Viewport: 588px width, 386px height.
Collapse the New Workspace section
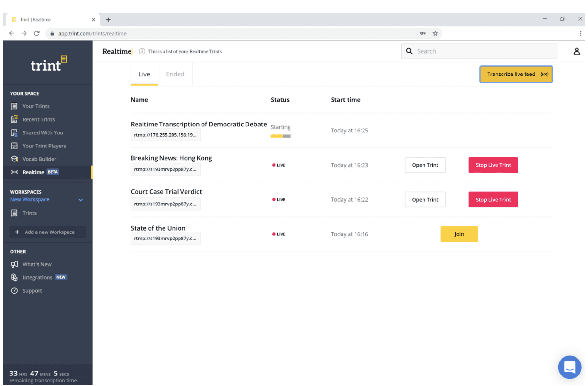pos(81,200)
